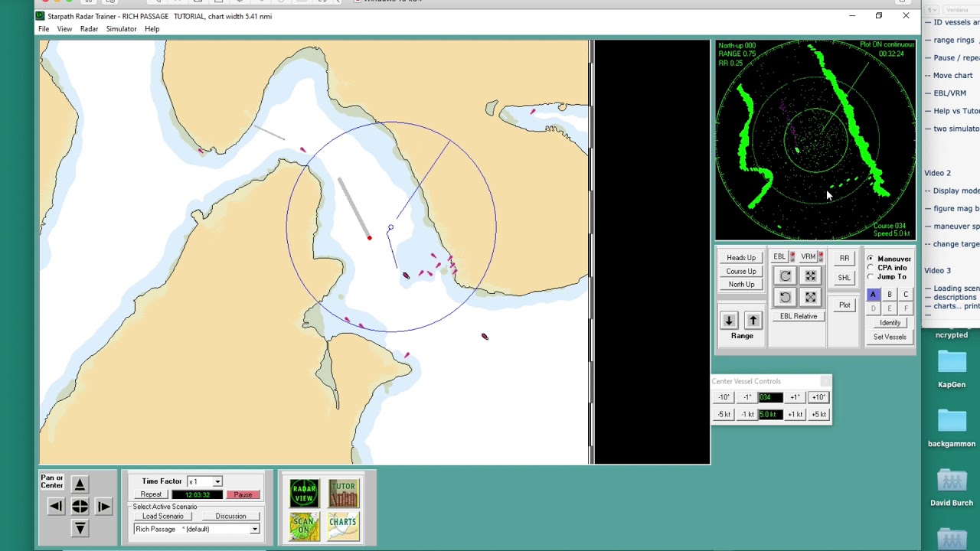This screenshot has width=980, height=551.
Task: Open the Time Factor dropdown
Action: [217, 482]
